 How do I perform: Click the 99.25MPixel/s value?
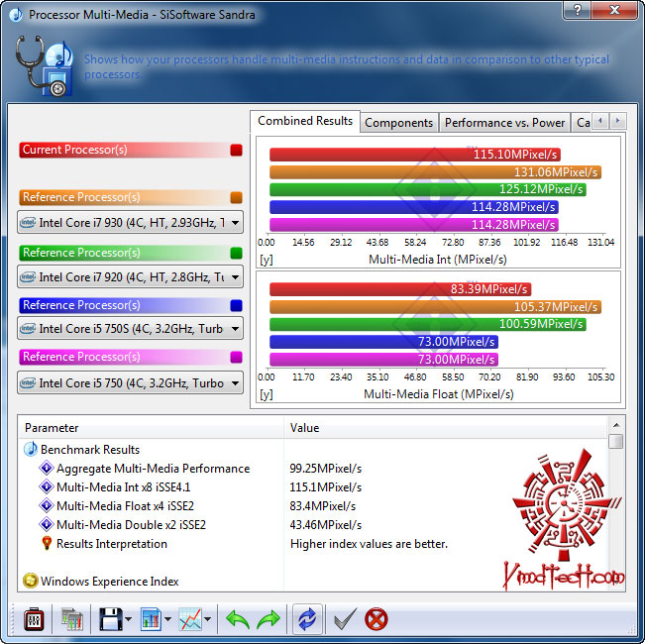325,469
